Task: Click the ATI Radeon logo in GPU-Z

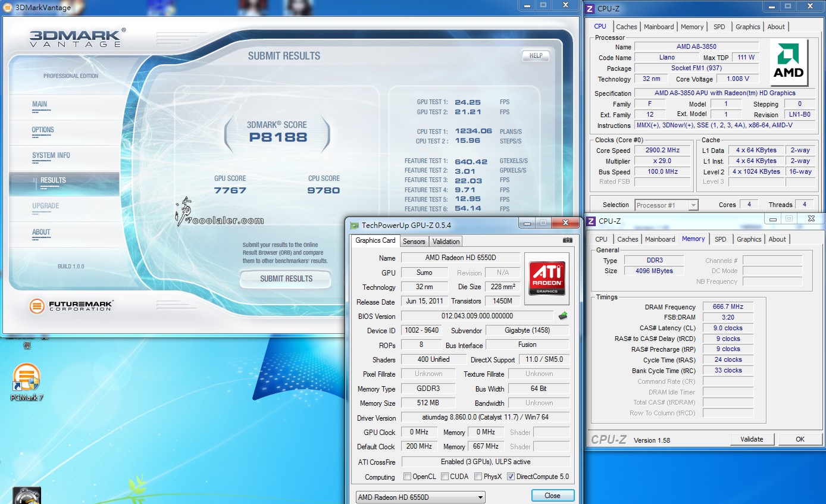Action: [546, 277]
